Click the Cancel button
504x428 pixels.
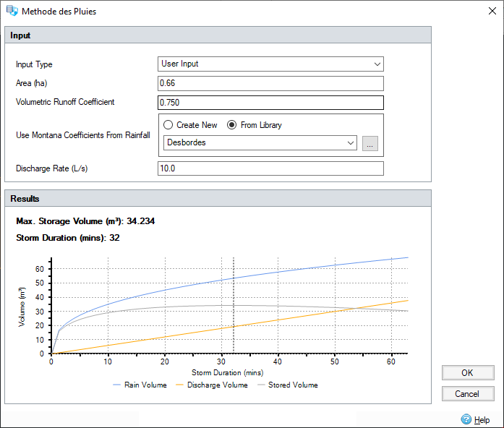468,393
